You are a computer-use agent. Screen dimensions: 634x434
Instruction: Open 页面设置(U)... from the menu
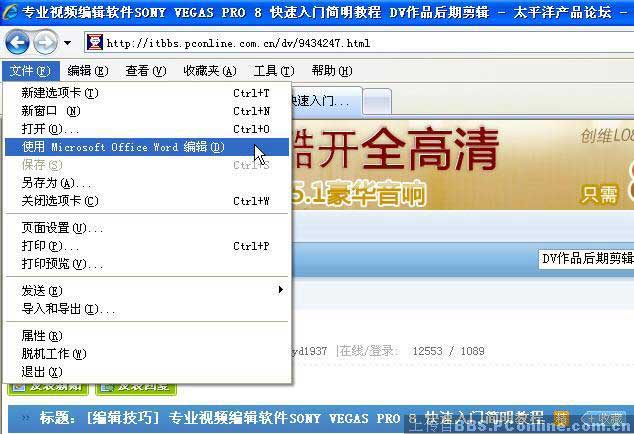(x=147, y=228)
